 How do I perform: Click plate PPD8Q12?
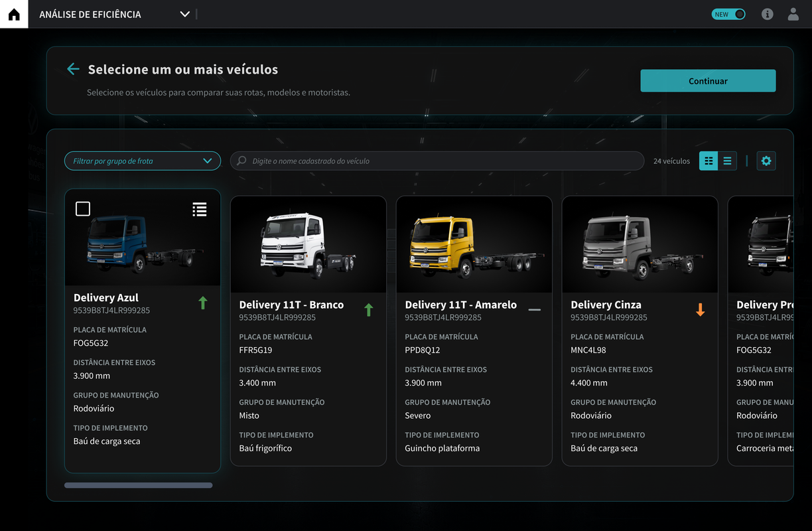point(423,350)
